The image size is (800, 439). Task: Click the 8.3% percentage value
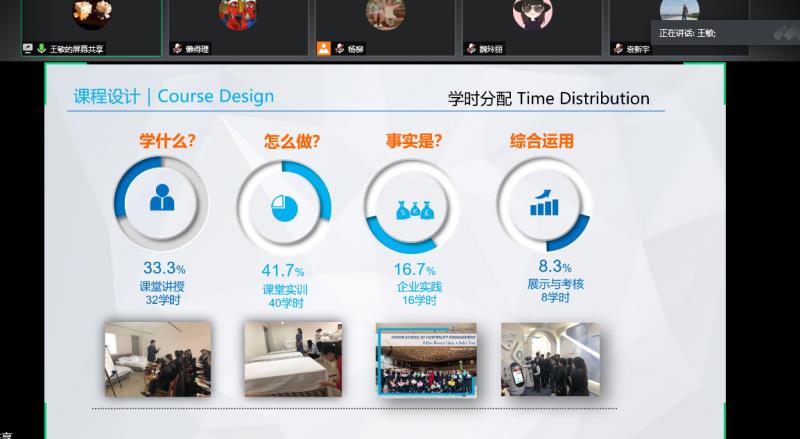coord(555,266)
